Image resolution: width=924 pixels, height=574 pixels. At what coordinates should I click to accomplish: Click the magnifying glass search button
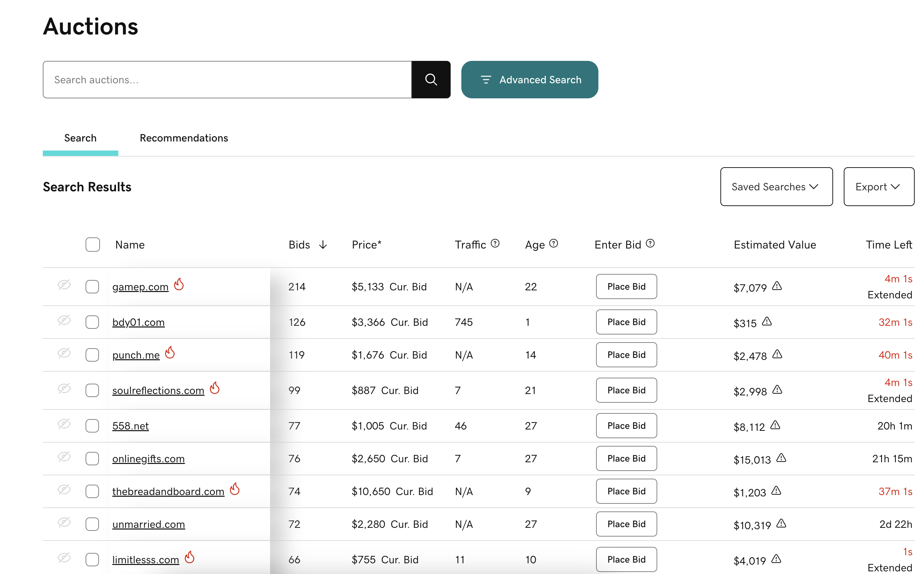[431, 80]
